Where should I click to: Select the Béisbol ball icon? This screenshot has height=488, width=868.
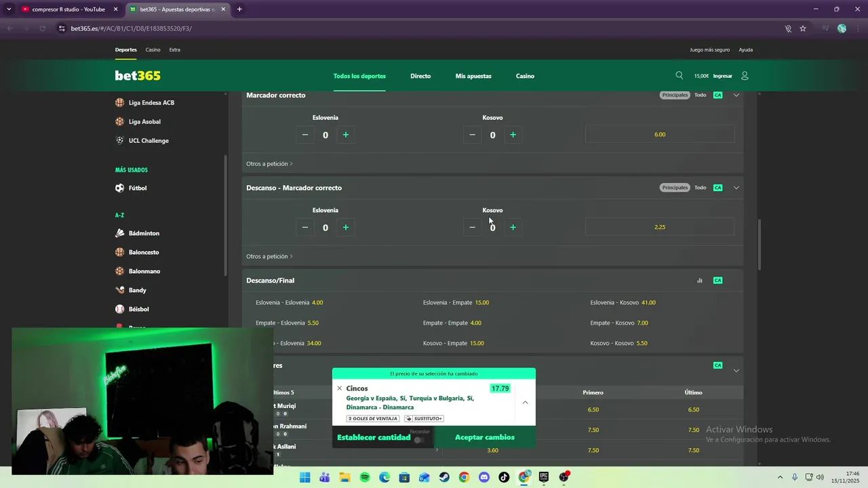(x=120, y=309)
